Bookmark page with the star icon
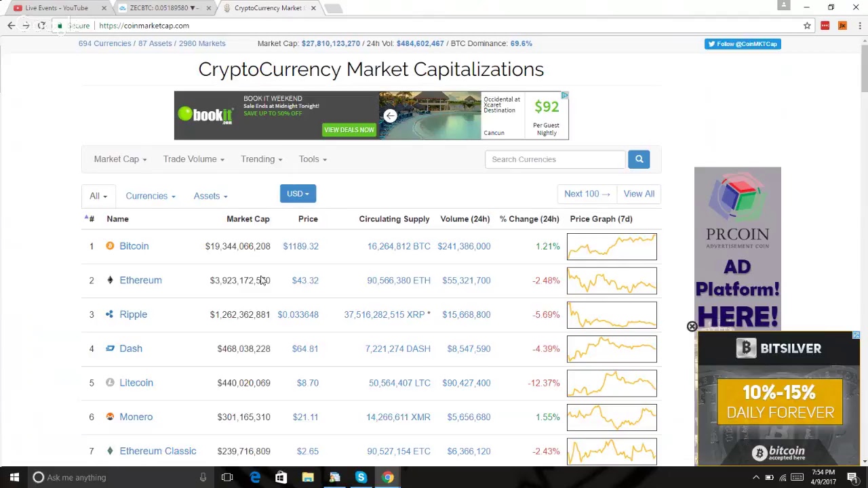Image resolution: width=868 pixels, height=488 pixels. pos(807,26)
